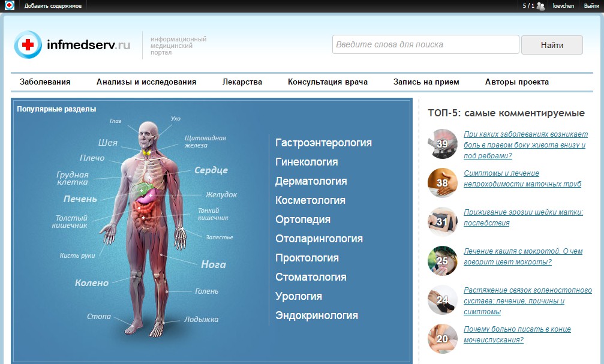The image size is (604, 364).
Task: Open 'Почему больно писать' article link
Action: pos(518,335)
